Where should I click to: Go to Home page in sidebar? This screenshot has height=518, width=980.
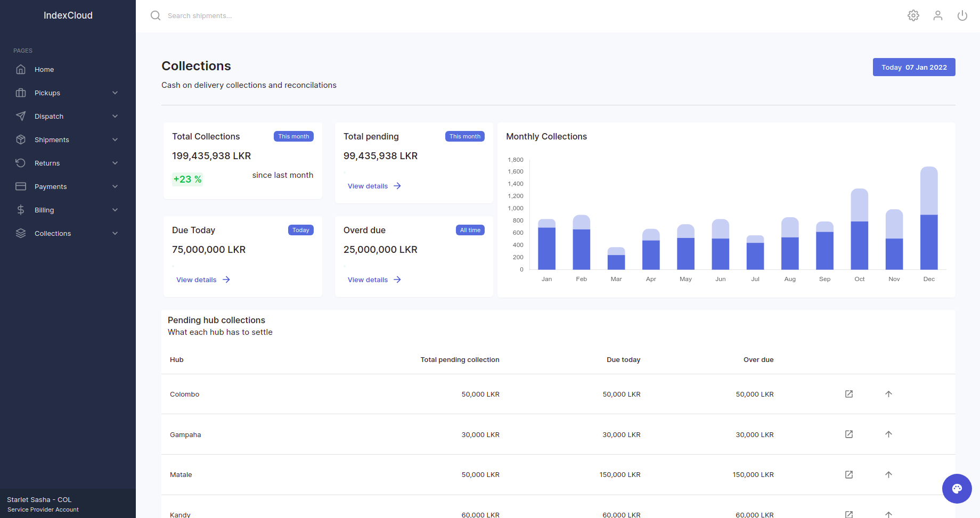(x=44, y=69)
